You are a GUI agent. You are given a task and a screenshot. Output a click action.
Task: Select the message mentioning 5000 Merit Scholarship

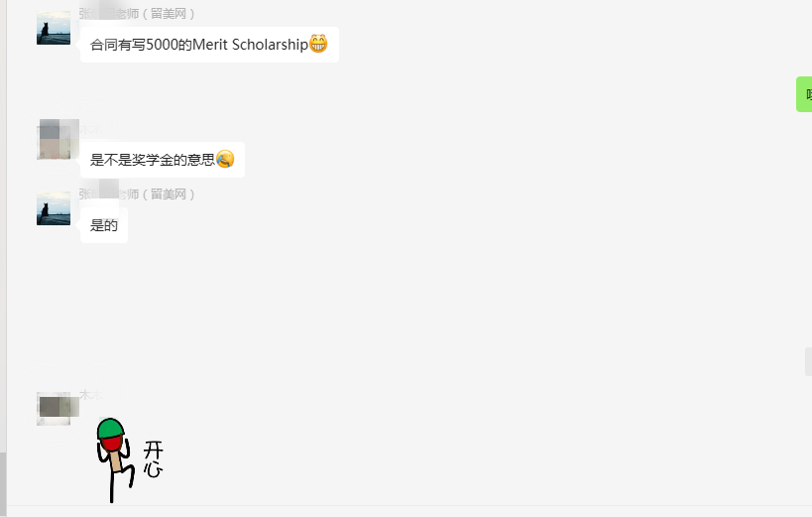coord(209,45)
